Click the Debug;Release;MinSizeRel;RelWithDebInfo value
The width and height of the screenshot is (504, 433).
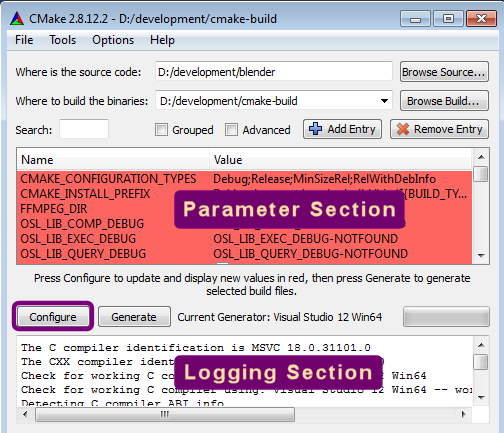click(x=324, y=179)
